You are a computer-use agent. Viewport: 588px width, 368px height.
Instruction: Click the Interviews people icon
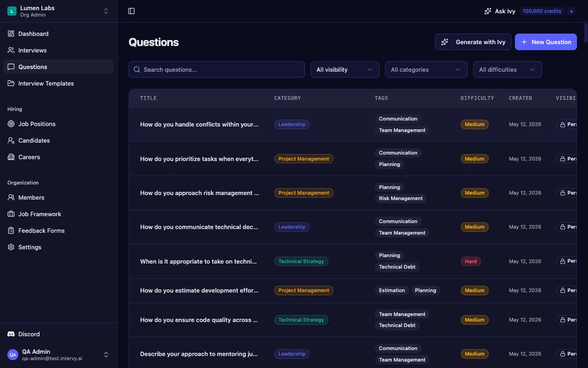(11, 50)
